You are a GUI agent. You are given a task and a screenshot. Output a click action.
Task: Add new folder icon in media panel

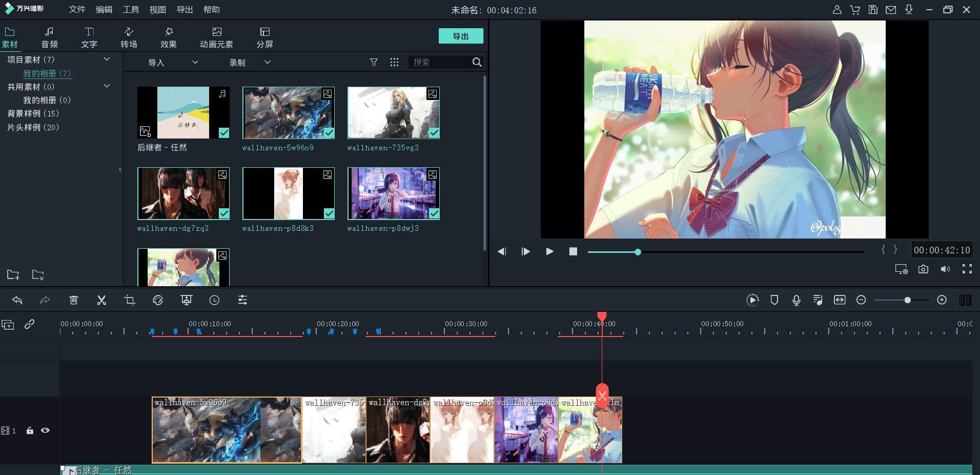click(x=13, y=274)
